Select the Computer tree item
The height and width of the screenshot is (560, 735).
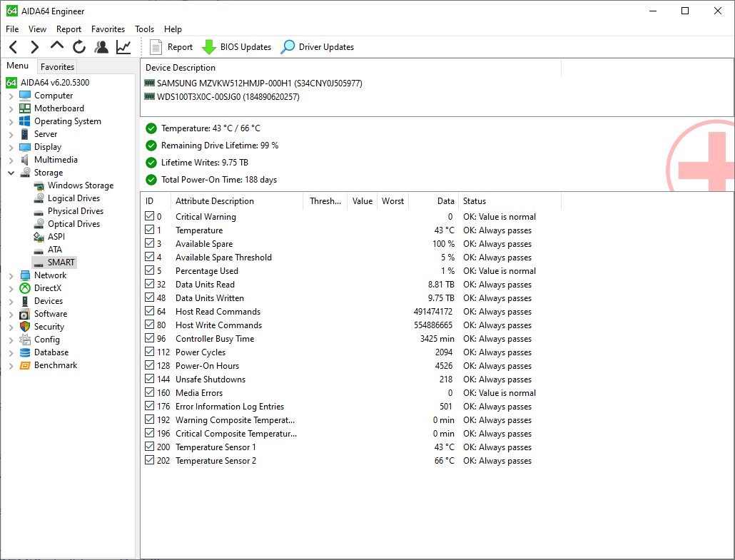[x=46, y=96]
